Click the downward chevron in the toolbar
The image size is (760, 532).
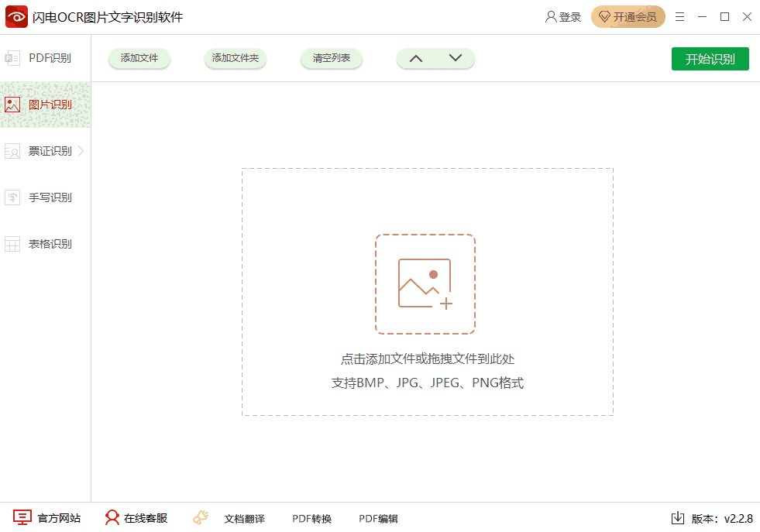[456, 58]
